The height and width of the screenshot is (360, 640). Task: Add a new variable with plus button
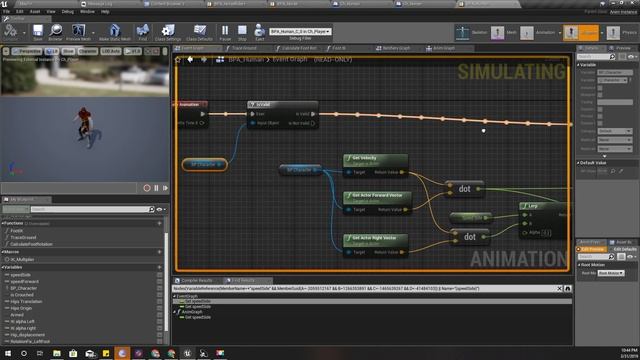click(160, 267)
